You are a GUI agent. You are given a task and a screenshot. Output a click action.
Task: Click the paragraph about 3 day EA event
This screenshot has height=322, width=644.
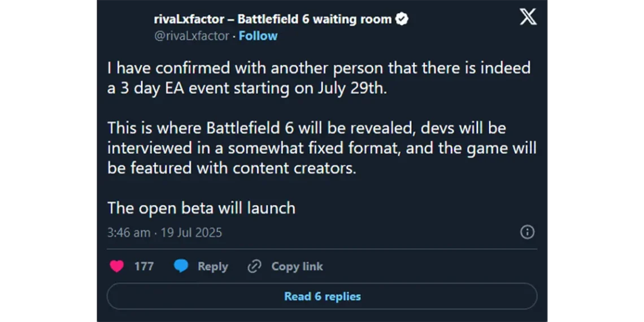[319, 78]
